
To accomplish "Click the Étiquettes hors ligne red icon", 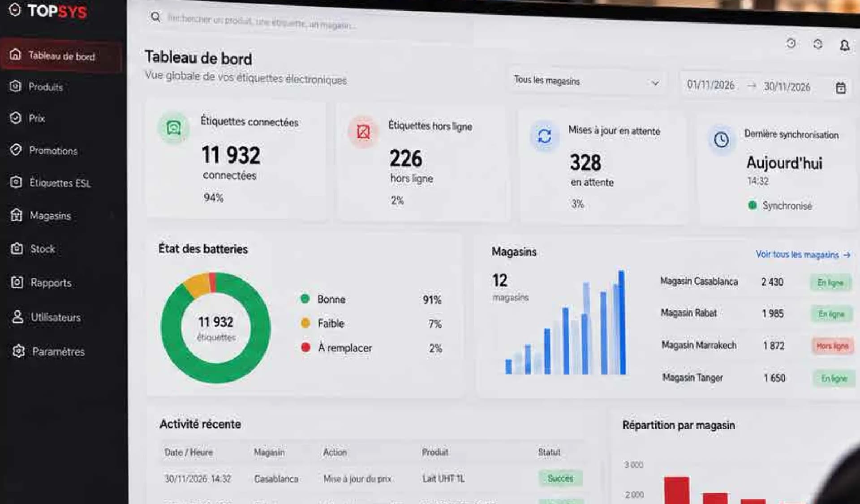I will tap(363, 132).
